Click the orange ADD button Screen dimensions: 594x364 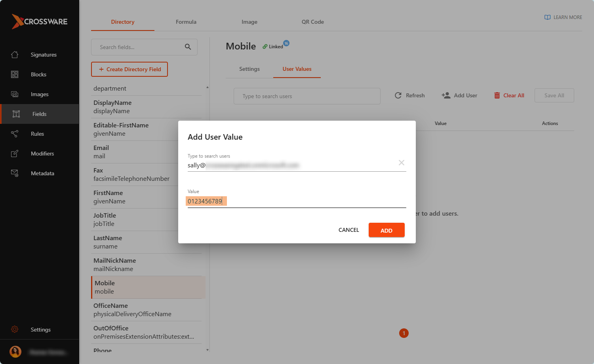coord(386,230)
